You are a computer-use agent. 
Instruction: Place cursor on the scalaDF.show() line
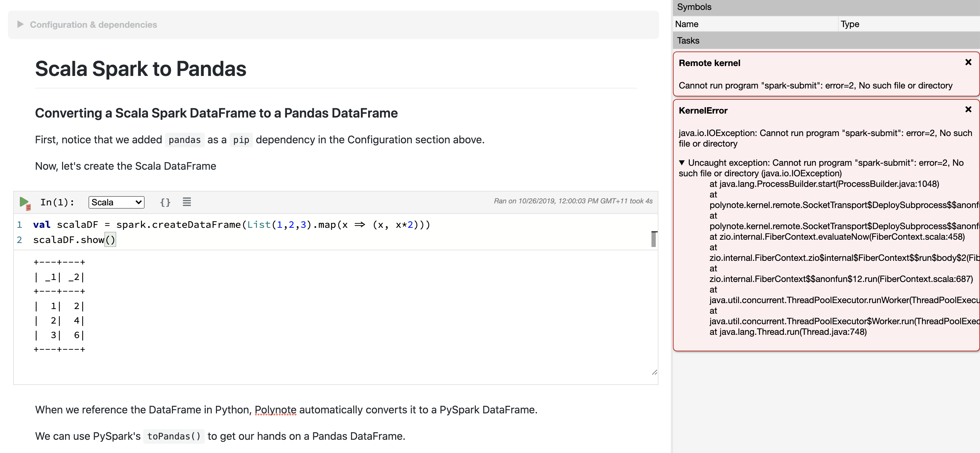[x=74, y=240]
